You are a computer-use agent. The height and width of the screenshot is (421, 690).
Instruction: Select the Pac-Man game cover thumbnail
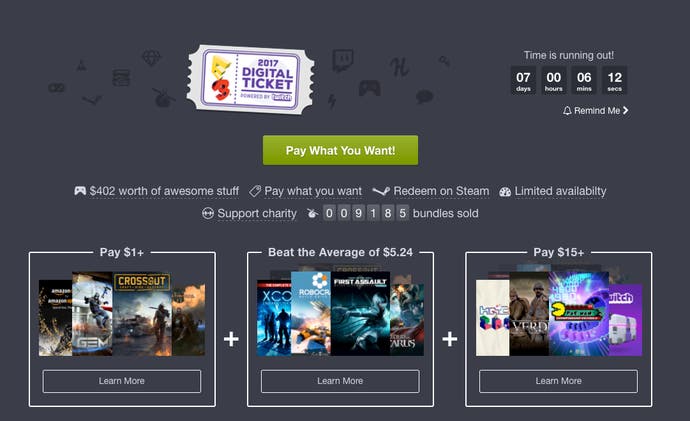point(579,313)
